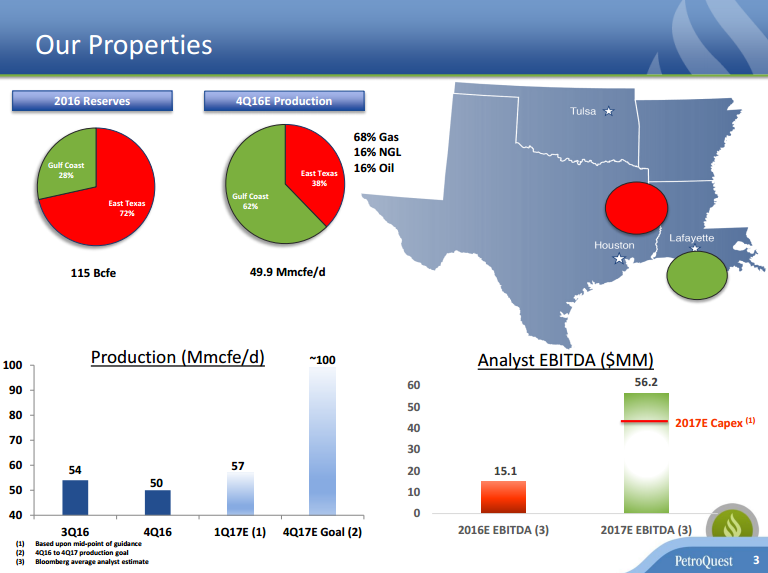Screen dimensions: 768x573
Task: Click the 4Q16E Production label button
Action: 284,101
